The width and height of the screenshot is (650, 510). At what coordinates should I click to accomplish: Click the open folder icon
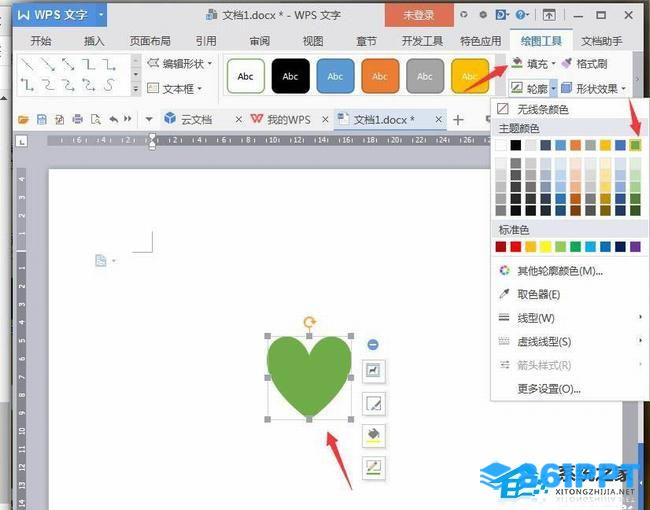pyautogui.click(x=23, y=120)
